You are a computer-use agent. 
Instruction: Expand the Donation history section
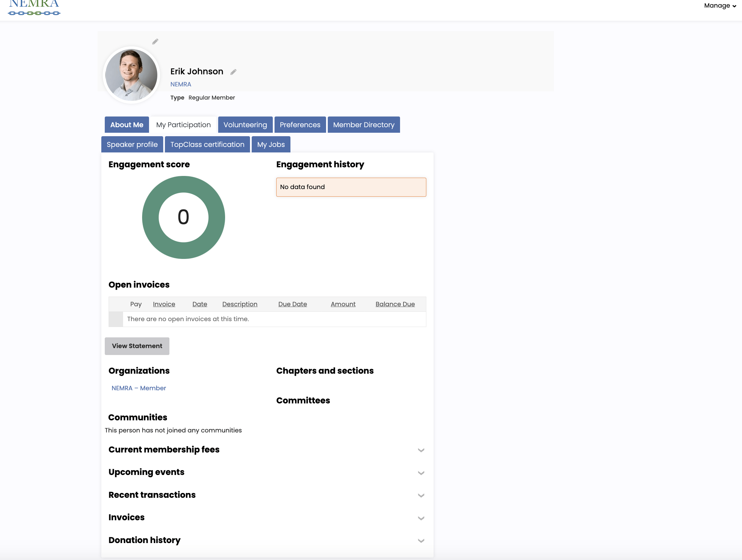pos(421,541)
